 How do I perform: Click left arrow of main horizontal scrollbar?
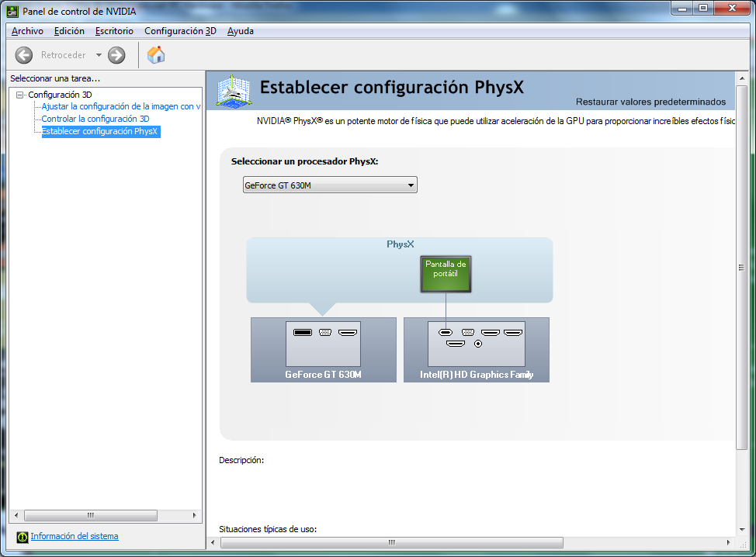coord(213,542)
